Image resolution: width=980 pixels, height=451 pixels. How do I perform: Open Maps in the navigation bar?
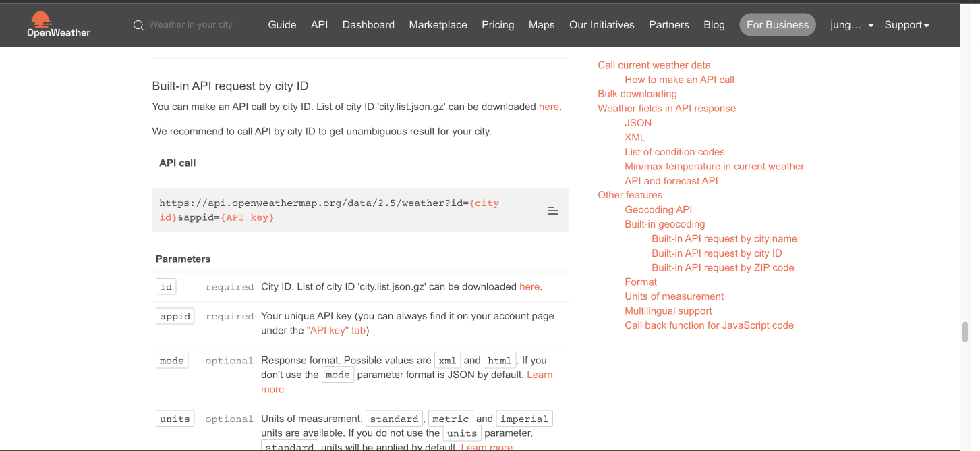542,25
